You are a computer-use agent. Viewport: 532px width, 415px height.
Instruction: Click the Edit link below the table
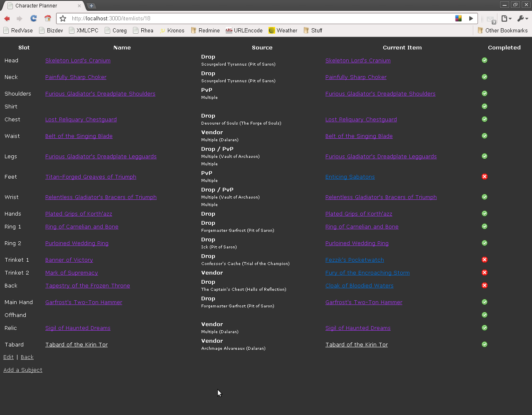click(x=8, y=357)
